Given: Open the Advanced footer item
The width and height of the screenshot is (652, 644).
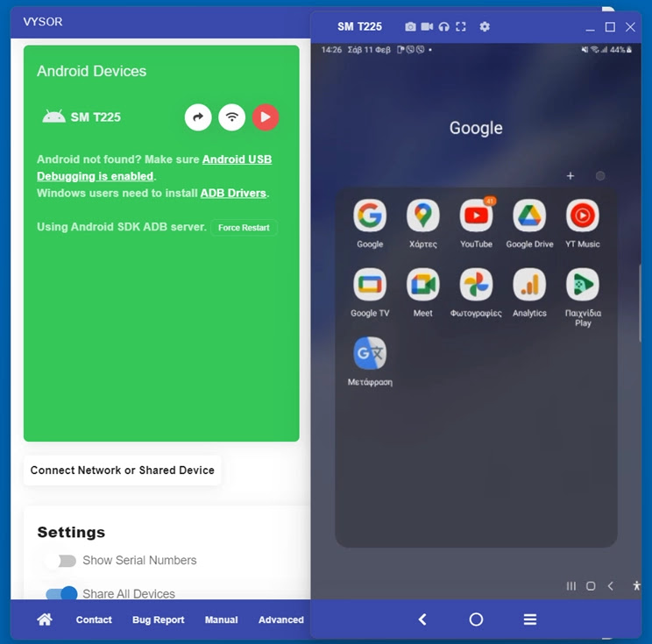Looking at the screenshot, I should point(281,619).
